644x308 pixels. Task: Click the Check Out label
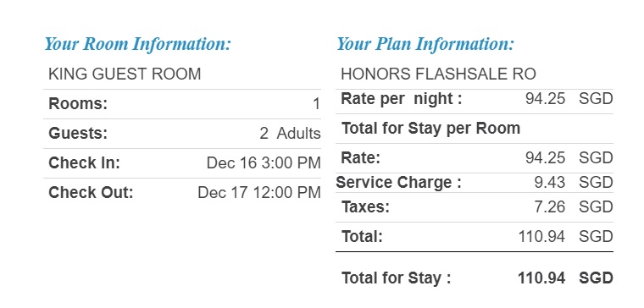click(92, 192)
